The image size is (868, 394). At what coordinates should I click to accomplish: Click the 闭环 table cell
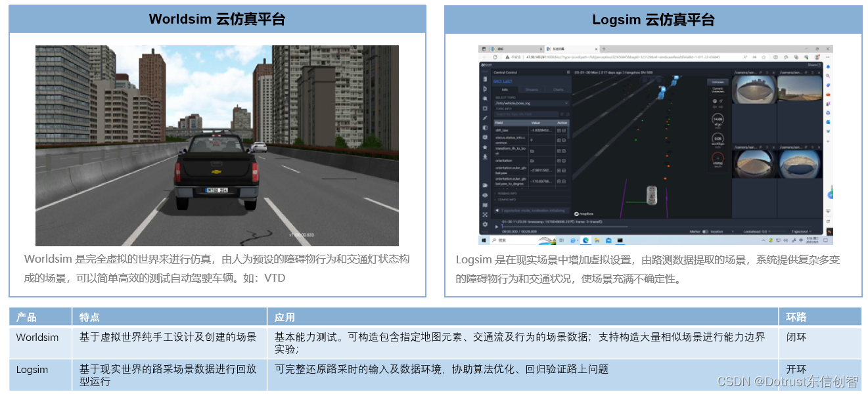[x=820, y=343]
